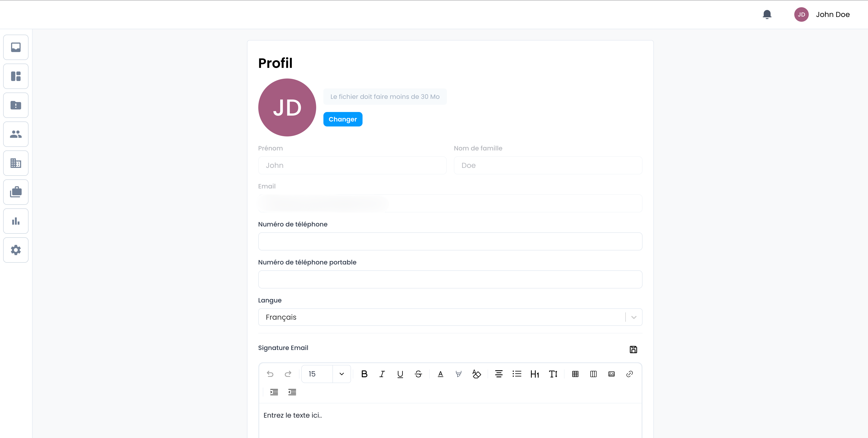The image size is (868, 438).
Task: Pick the text font color tool
Action: [x=440, y=374]
